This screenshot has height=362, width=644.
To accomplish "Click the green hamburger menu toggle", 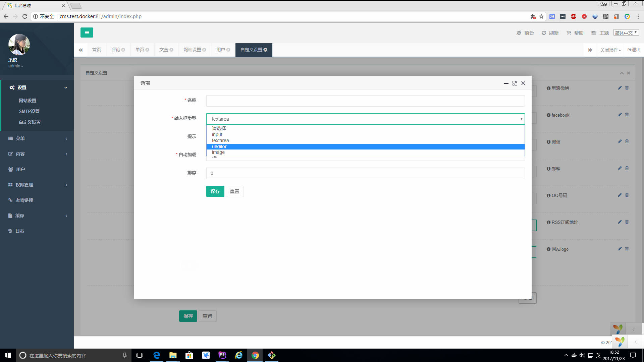I will (87, 33).
